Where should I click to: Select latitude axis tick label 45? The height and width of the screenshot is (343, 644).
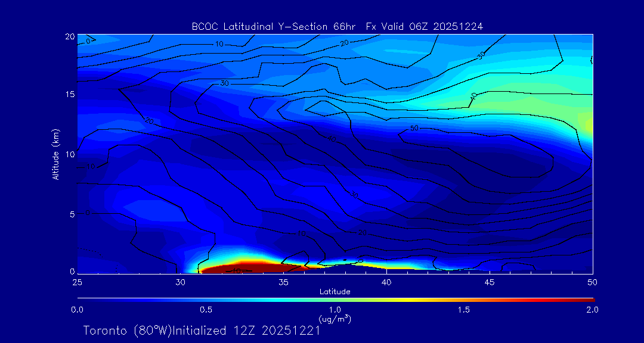[x=490, y=282]
